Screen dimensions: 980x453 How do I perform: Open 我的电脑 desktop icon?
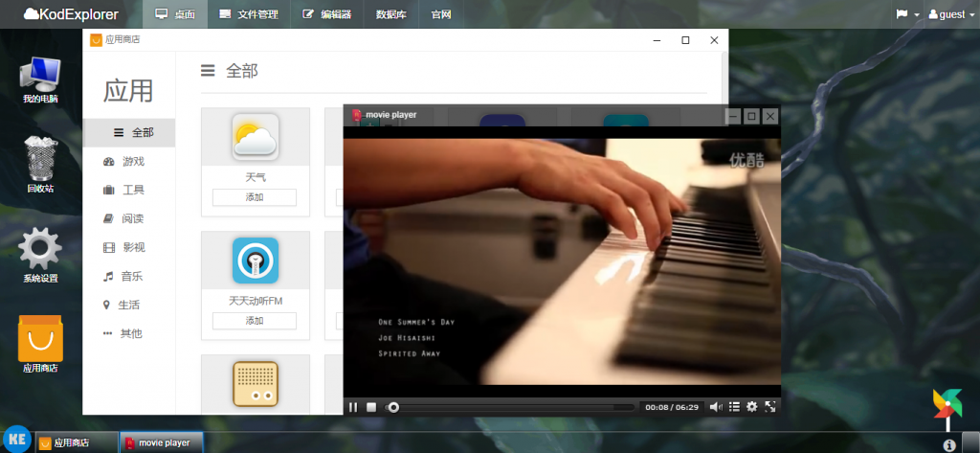(40, 80)
